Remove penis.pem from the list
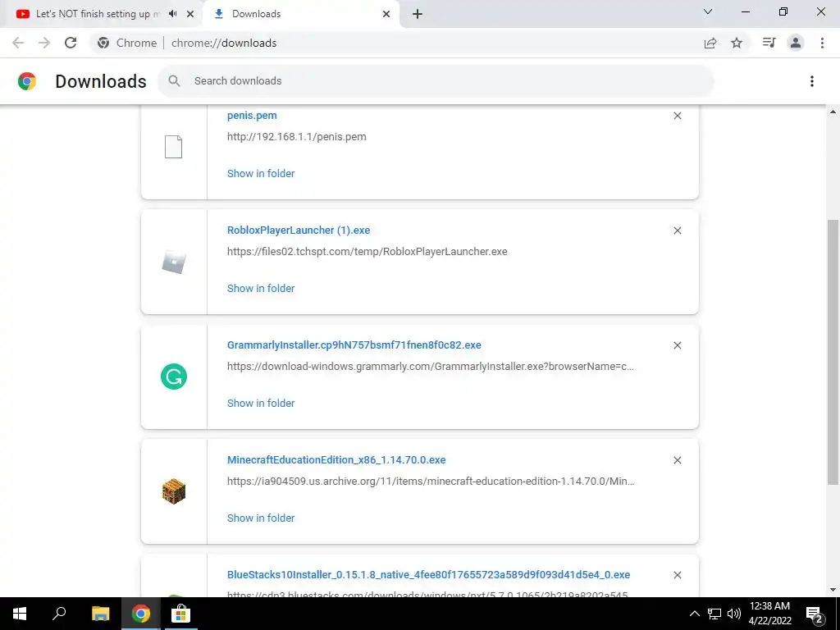Image resolution: width=840 pixels, height=630 pixels. [677, 116]
